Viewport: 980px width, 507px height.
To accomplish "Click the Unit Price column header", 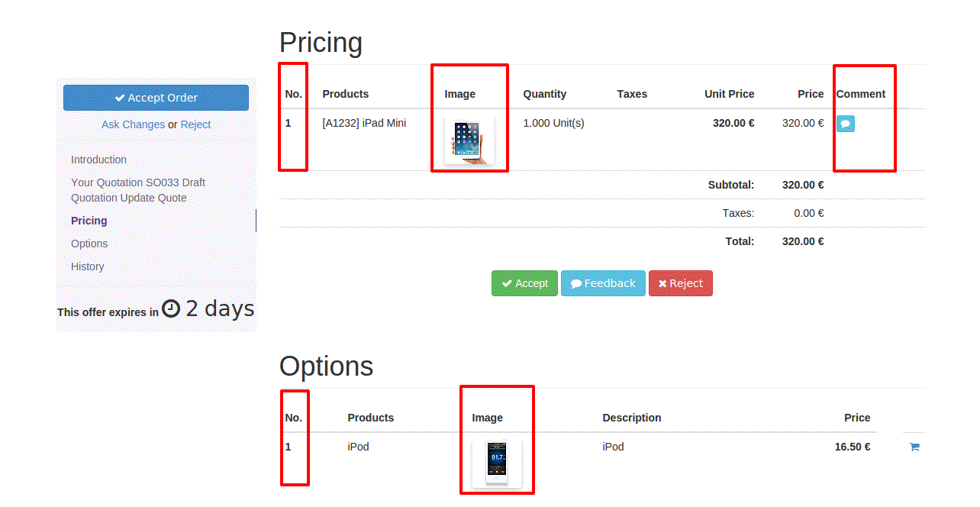I will (x=729, y=94).
